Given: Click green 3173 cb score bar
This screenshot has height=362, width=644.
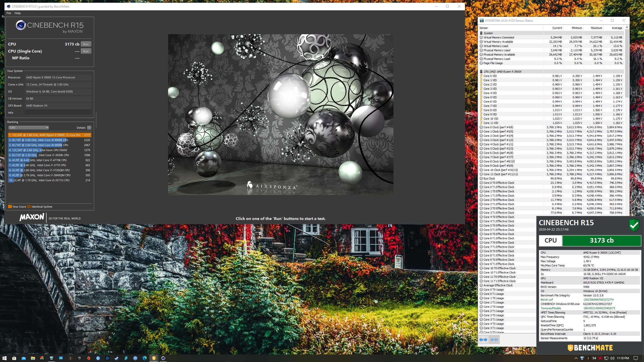Looking at the screenshot, I should [601, 241].
